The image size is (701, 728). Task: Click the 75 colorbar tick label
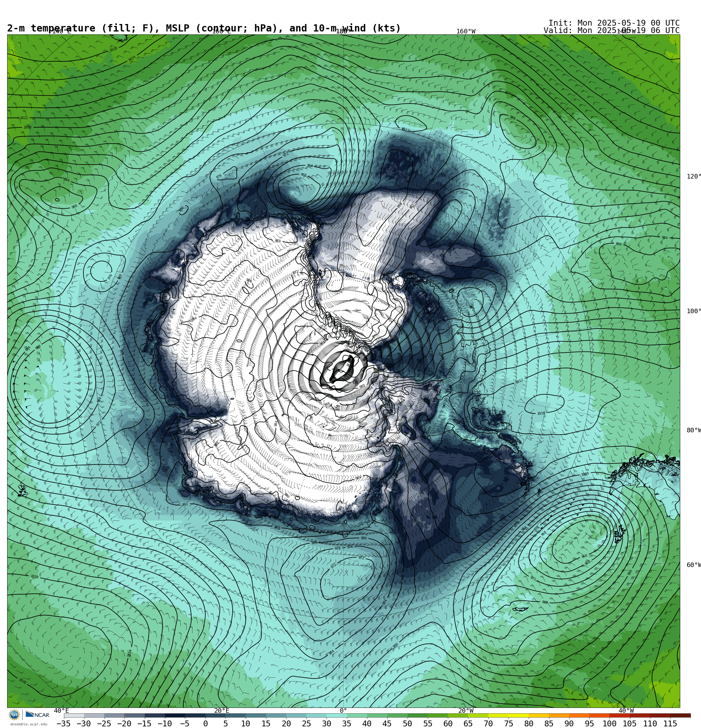[x=509, y=723]
